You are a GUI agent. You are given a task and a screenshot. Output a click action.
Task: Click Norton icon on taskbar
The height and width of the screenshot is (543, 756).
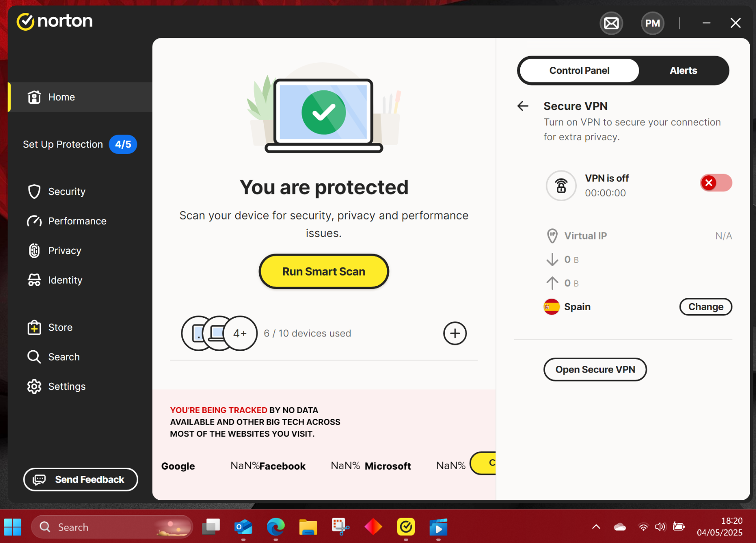pos(406,527)
